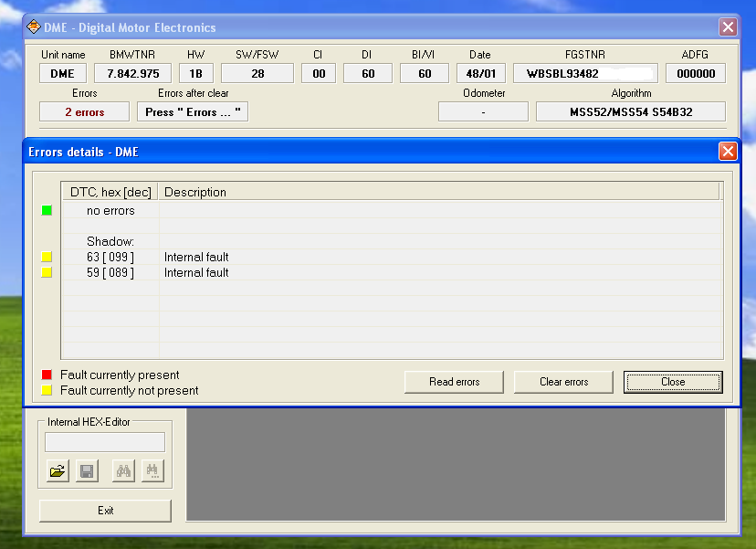Click the DME window title icon
The image size is (756, 549).
coord(34,27)
